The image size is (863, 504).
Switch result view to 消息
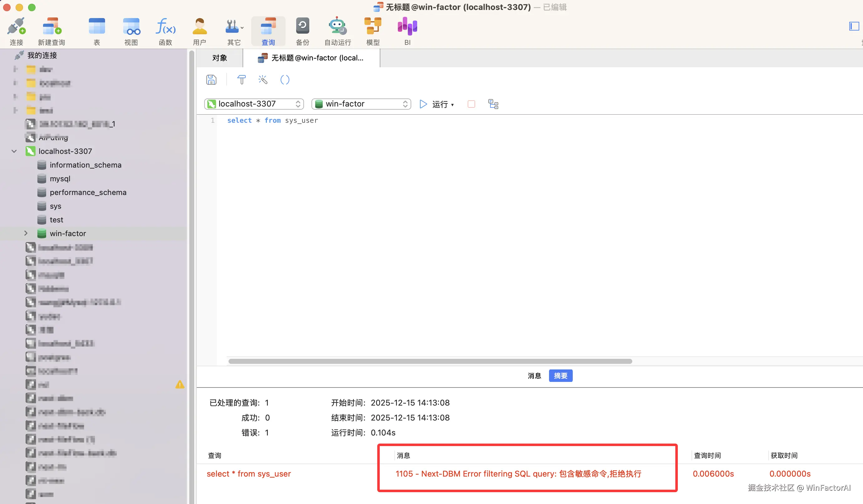tap(534, 375)
